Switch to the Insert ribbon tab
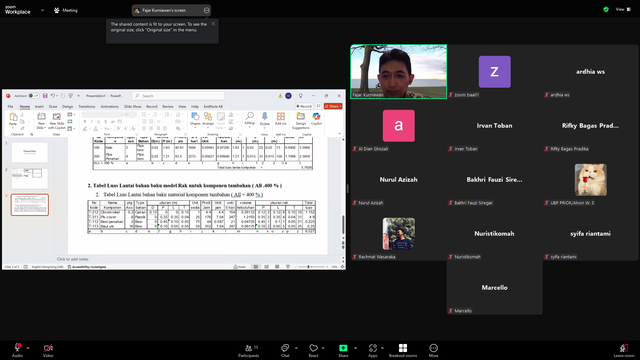640x360 pixels. pos(39,107)
